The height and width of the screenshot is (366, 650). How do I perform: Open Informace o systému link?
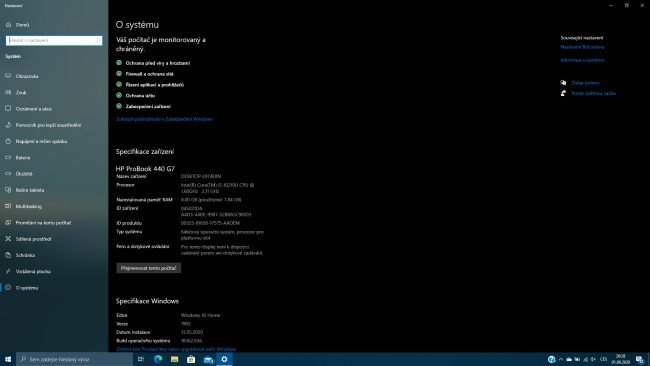pyautogui.click(x=582, y=60)
